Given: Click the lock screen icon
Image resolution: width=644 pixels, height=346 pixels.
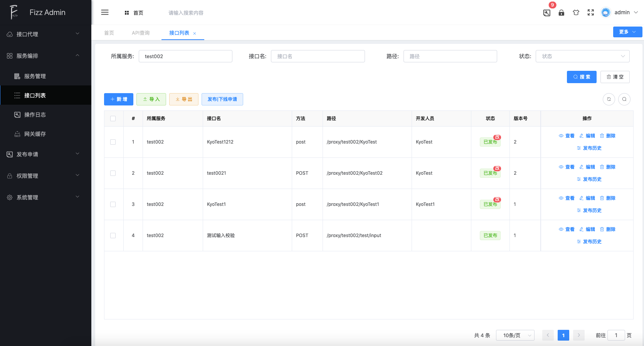Looking at the screenshot, I should (562, 13).
